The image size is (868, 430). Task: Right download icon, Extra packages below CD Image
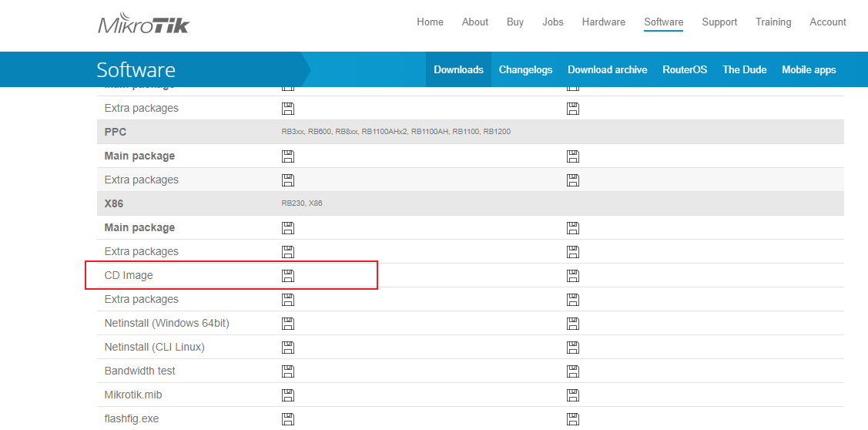coord(573,300)
